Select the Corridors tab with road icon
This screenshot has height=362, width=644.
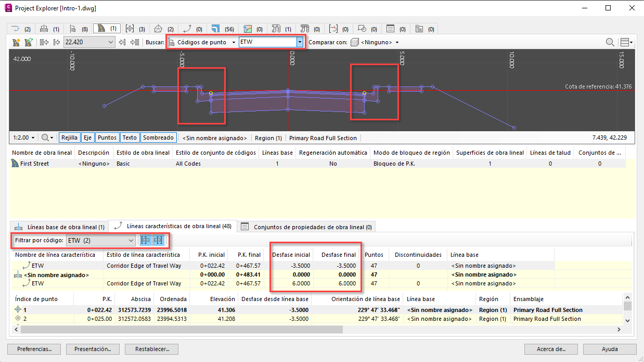click(107, 29)
